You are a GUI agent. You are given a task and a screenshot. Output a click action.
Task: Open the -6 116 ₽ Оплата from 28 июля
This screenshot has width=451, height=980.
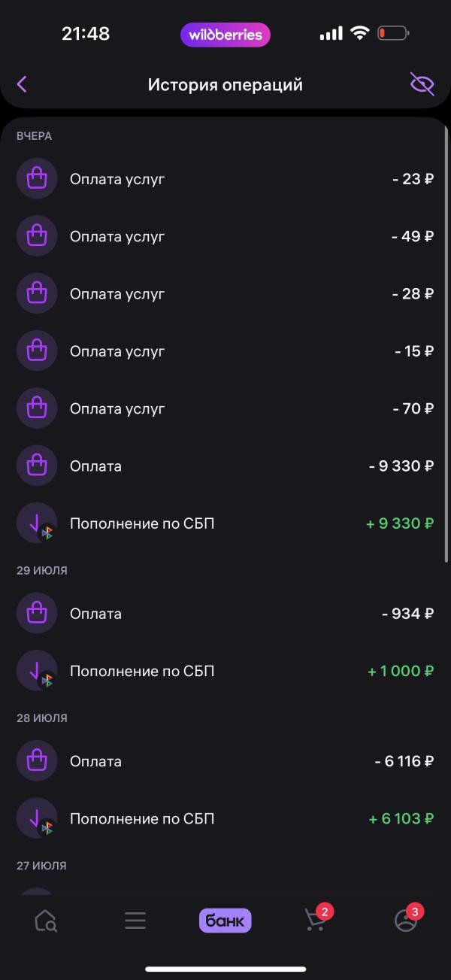[x=225, y=760]
